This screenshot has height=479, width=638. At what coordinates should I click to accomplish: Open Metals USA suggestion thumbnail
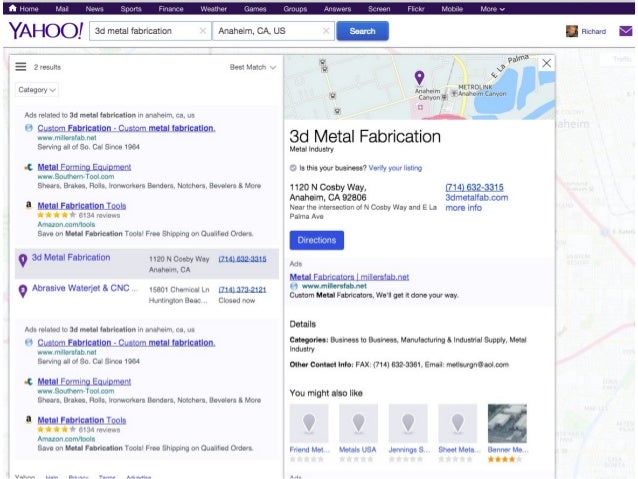[358, 423]
